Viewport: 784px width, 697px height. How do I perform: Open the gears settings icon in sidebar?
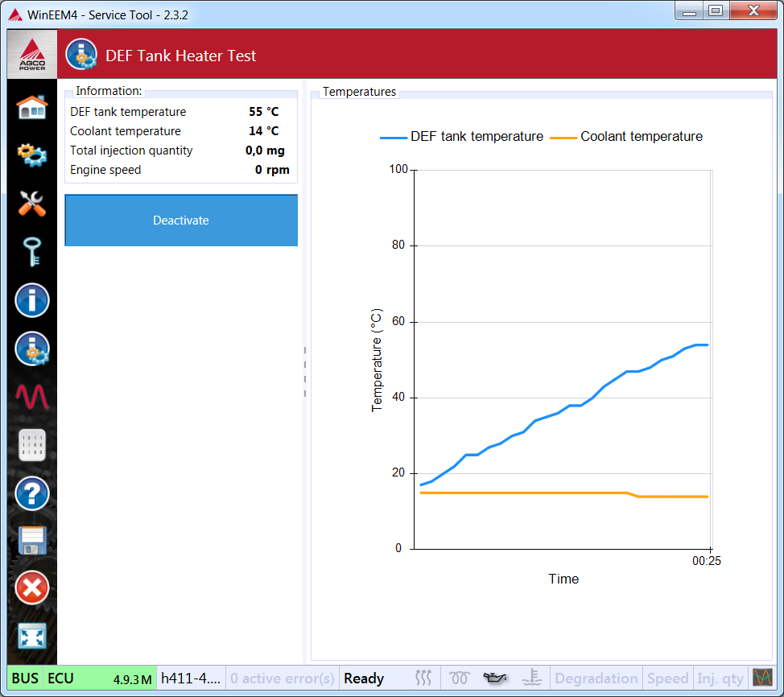(32, 154)
